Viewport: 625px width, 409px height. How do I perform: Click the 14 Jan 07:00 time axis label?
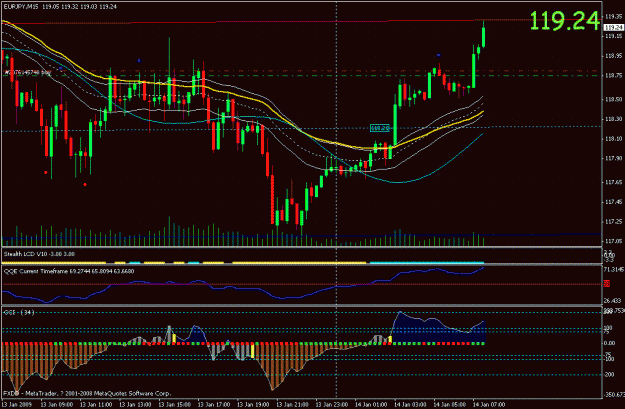click(489, 405)
